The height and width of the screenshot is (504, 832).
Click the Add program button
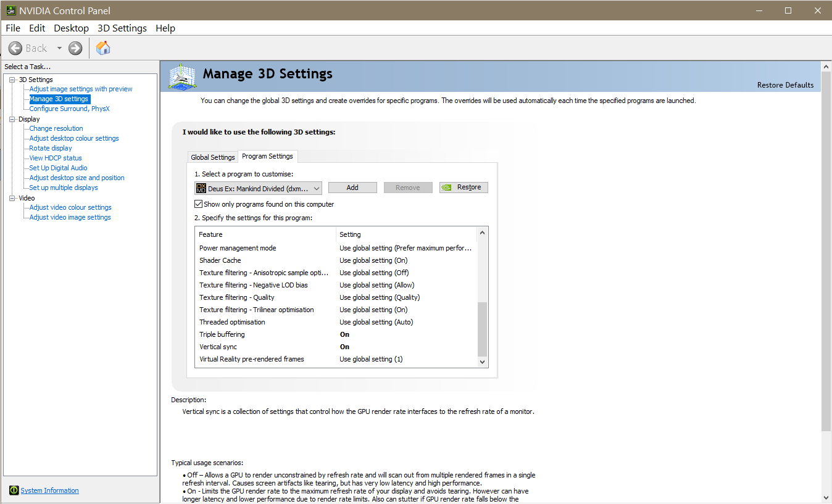coord(352,188)
